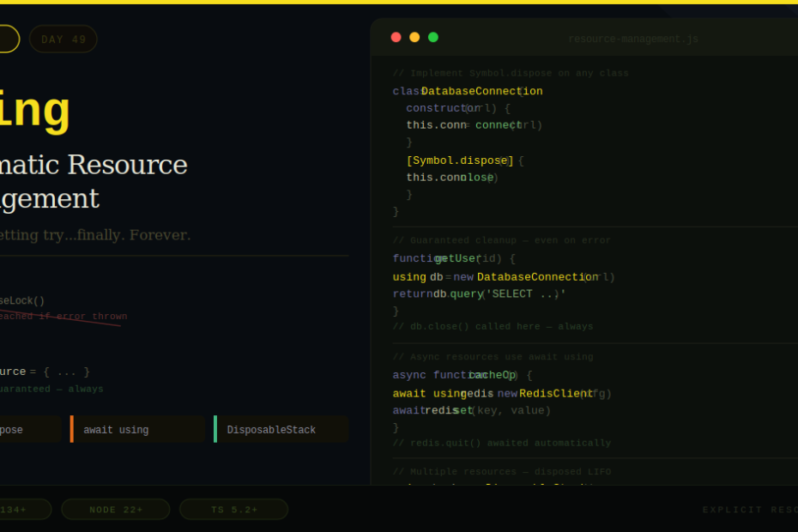Click the yellow dot in code window header
Viewport: 798px width, 532px height.
coord(414,37)
